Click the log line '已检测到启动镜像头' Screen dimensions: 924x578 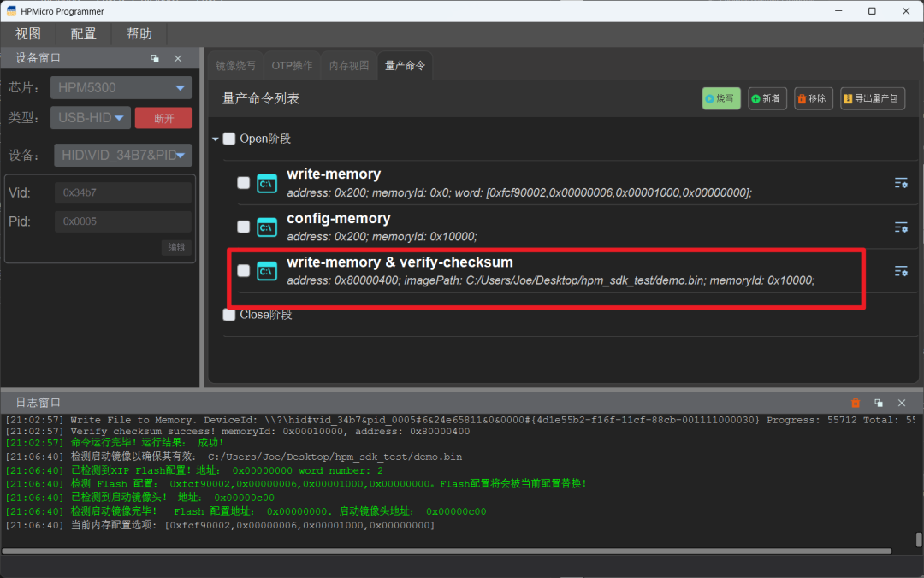point(139,498)
